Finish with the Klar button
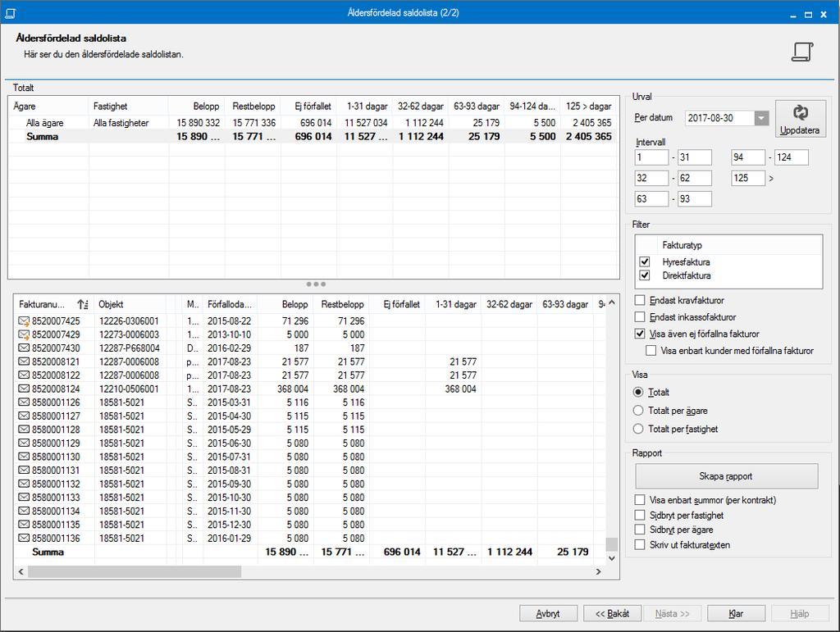The height and width of the screenshot is (632, 840). point(736,614)
